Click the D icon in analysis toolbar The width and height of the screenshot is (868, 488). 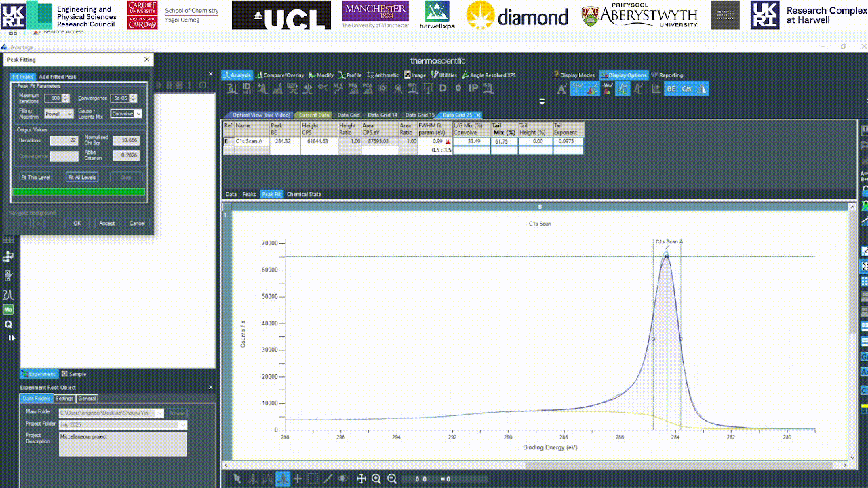[x=443, y=88]
